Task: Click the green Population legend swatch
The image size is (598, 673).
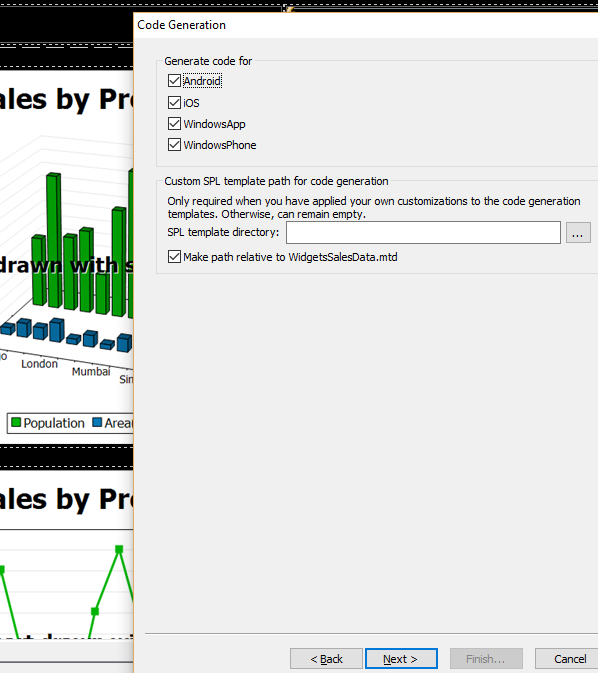Action: (x=16, y=423)
